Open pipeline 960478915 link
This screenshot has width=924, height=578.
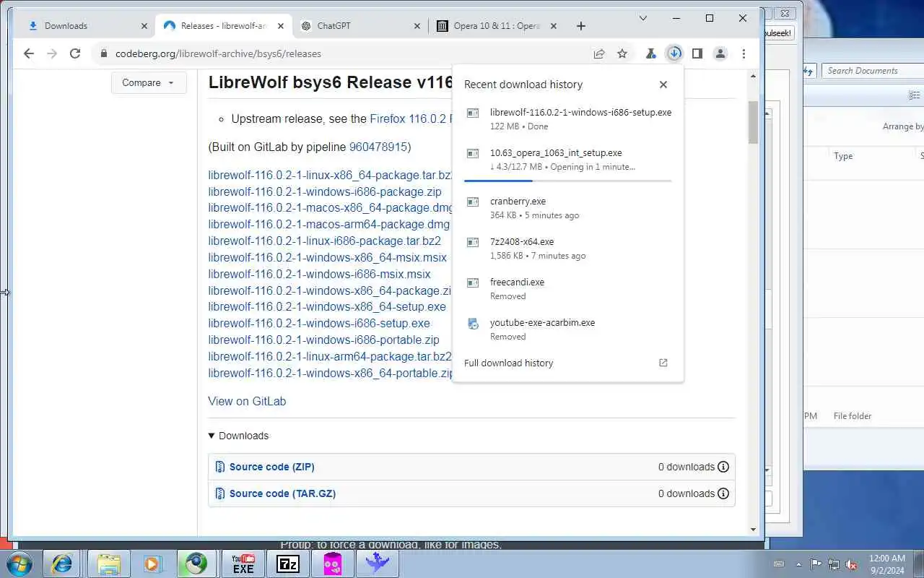(378, 147)
